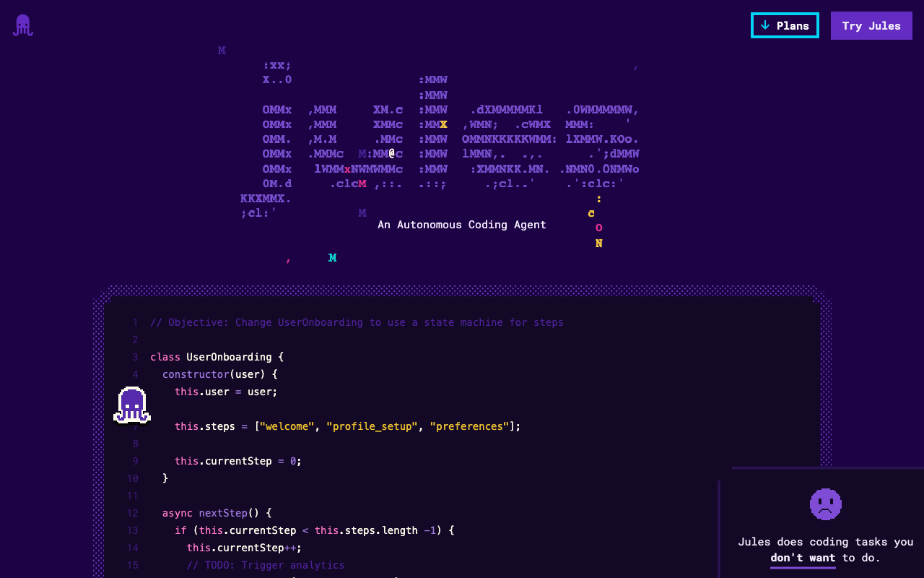Screen dimensions: 924x578
Task: Click the "// TODO: Trigger analytics" comment
Action: click(266, 565)
